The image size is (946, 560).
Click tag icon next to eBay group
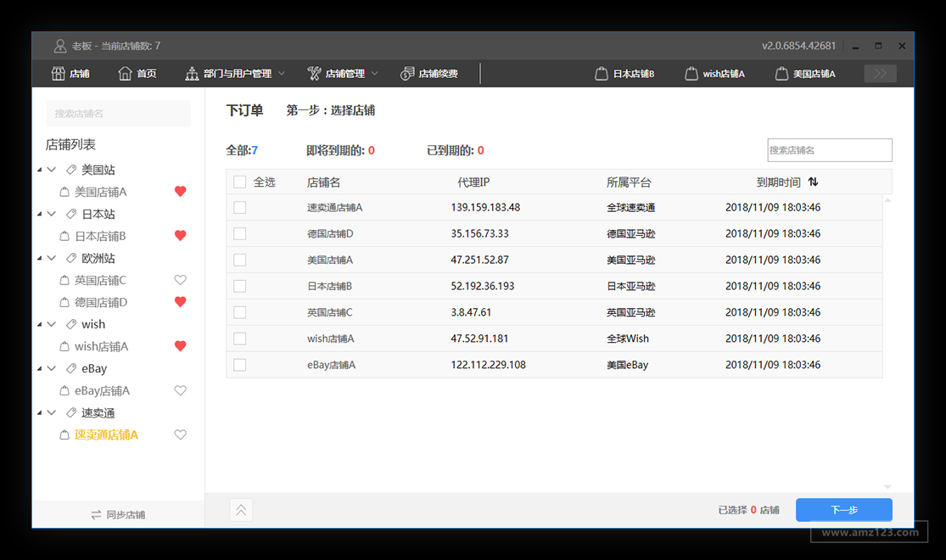click(x=71, y=369)
